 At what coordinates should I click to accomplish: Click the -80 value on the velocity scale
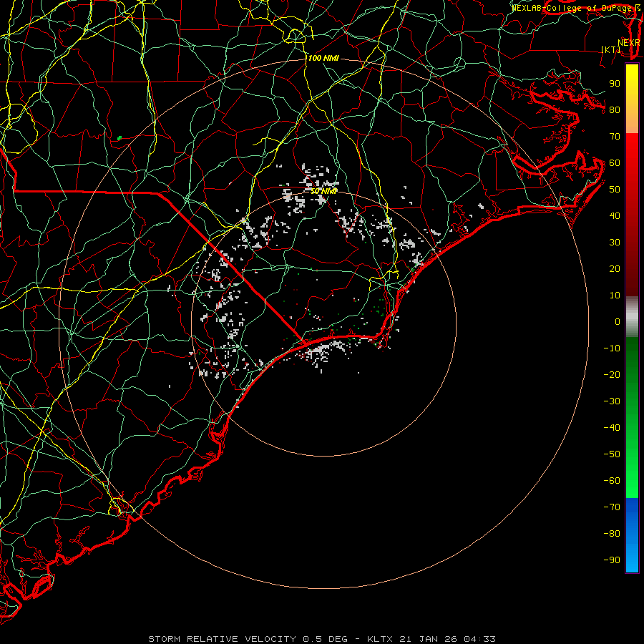(x=612, y=534)
